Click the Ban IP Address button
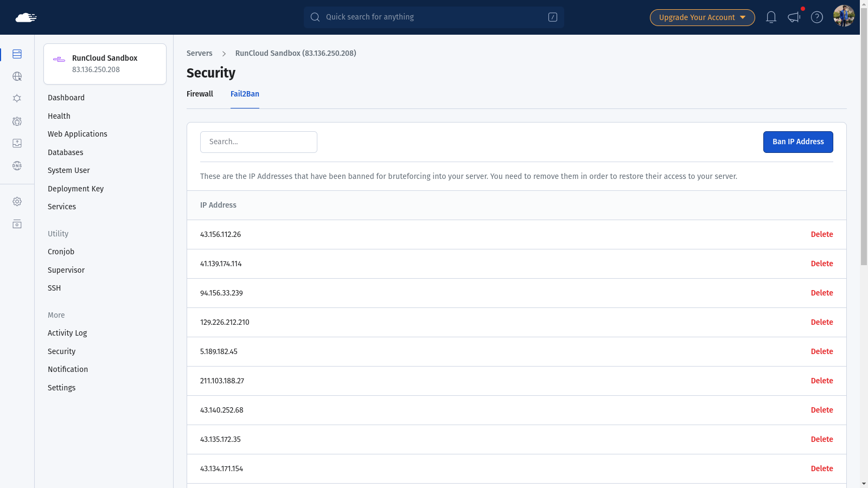The image size is (868, 488). (798, 142)
